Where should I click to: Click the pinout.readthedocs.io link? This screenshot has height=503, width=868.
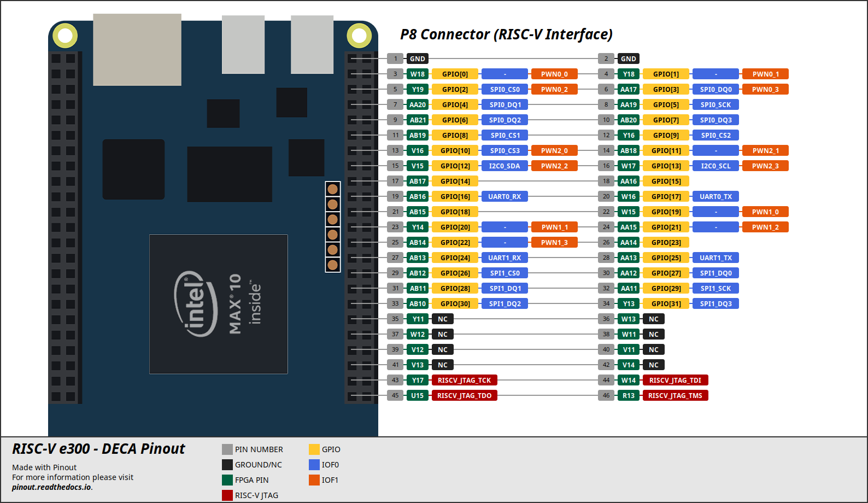point(52,487)
